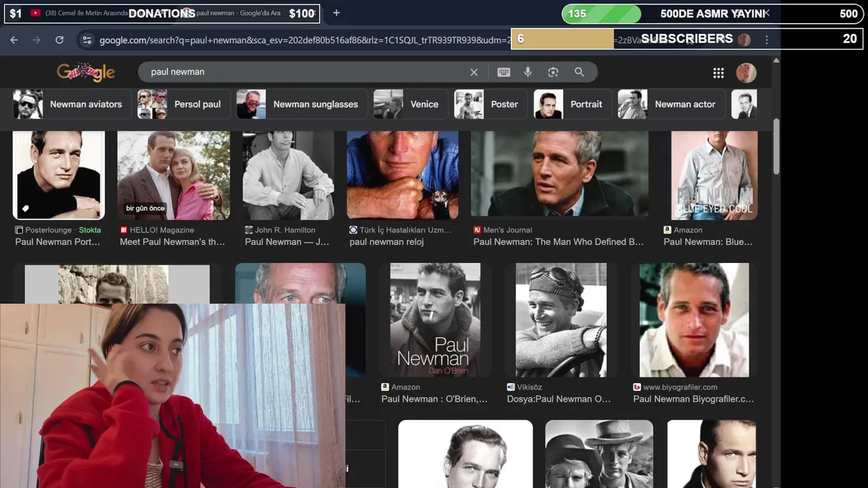The image size is (868, 488).
Task: Select the Persol paul filter chip
Action: coord(183,104)
